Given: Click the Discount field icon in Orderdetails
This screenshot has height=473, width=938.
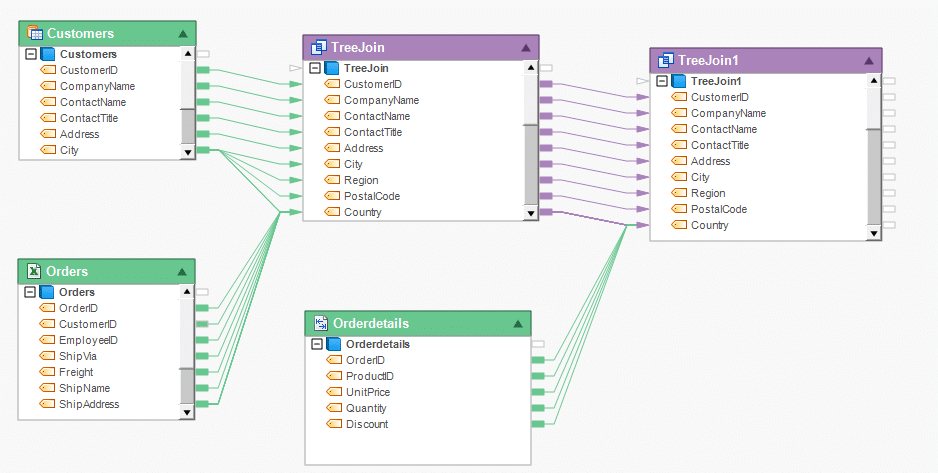Looking at the screenshot, I should [x=333, y=424].
